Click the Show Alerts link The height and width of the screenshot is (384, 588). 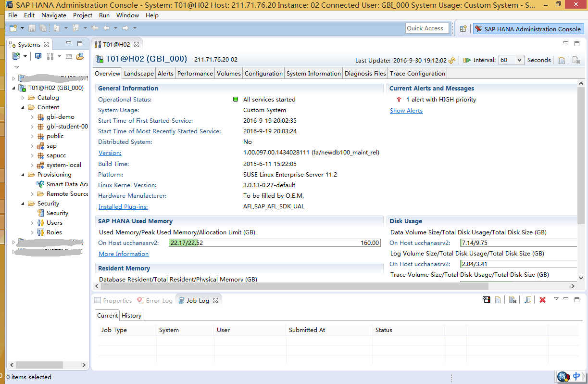click(x=406, y=111)
